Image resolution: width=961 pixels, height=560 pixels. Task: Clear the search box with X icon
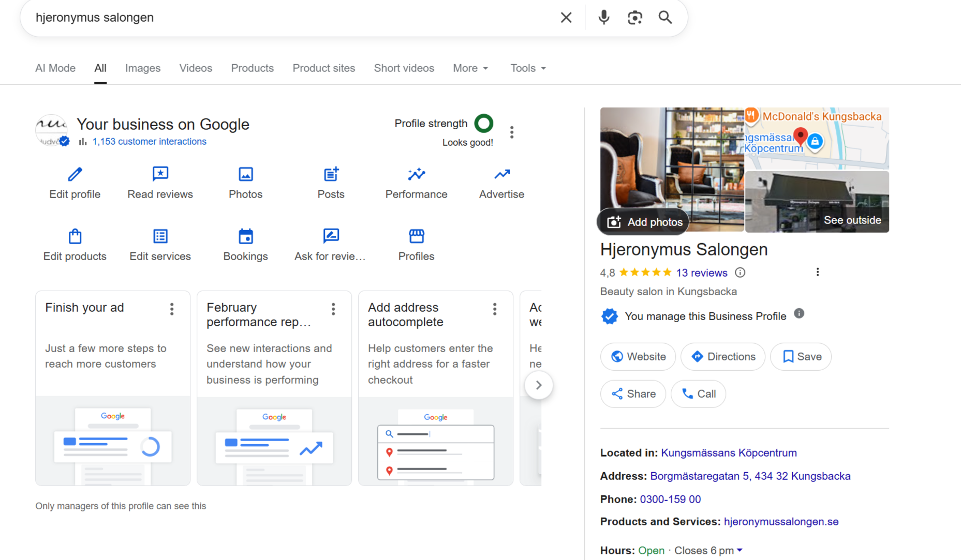pos(566,18)
